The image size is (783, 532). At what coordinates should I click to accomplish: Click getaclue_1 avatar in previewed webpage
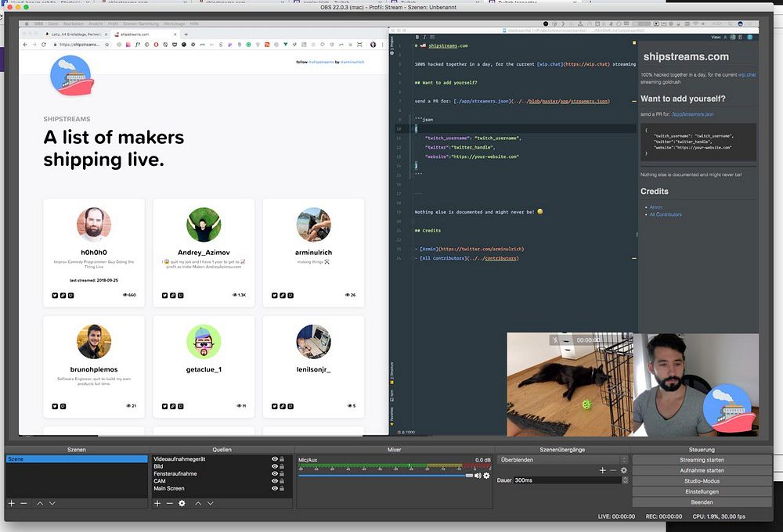point(204,342)
